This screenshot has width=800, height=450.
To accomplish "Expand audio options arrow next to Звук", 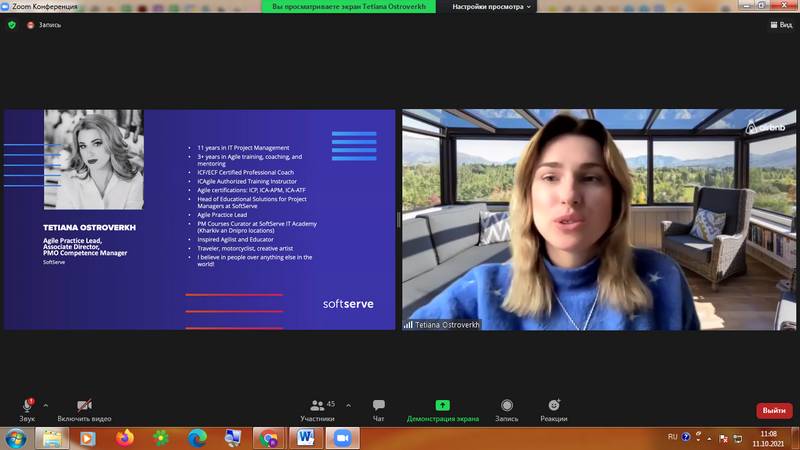I will (46, 406).
